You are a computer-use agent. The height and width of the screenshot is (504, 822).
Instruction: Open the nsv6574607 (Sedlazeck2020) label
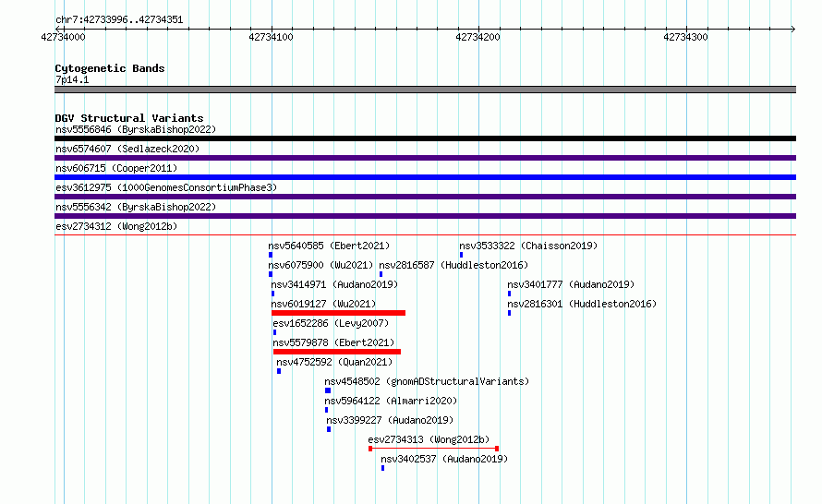click(127, 149)
